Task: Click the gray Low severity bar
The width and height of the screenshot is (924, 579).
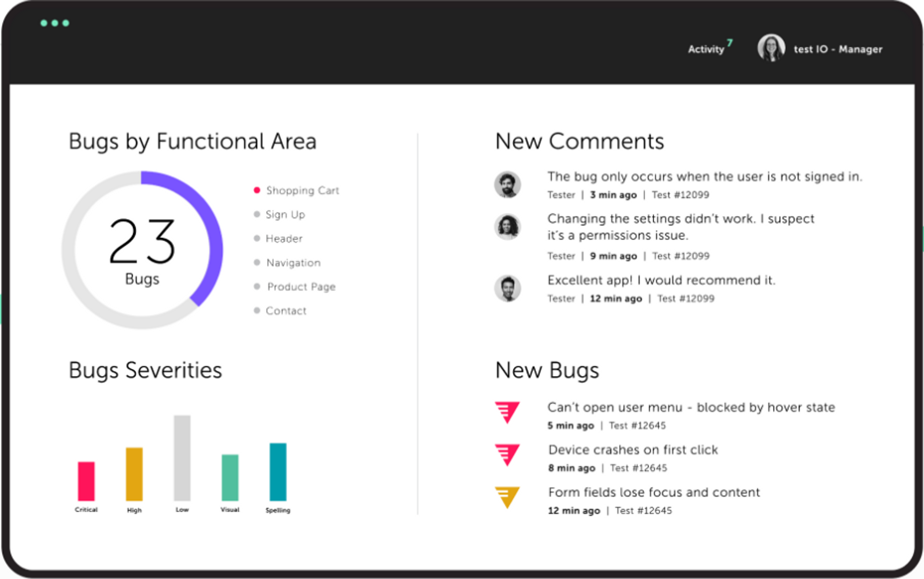Action: 182,458
